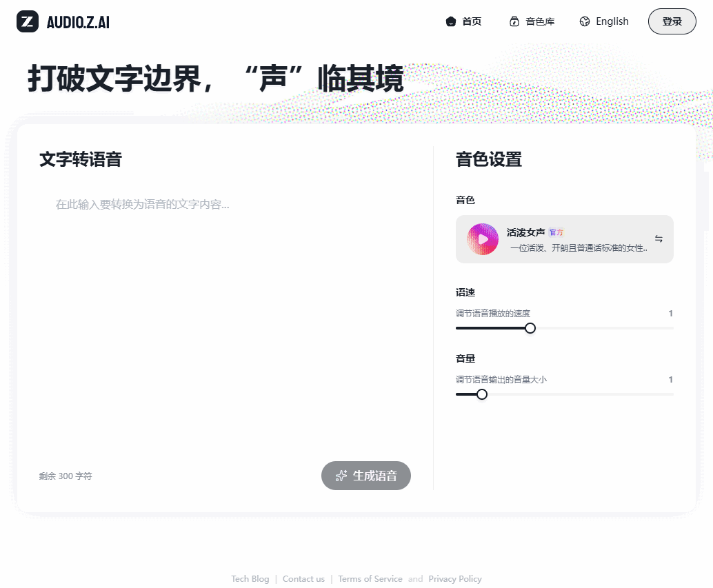Click the Z logo icon
Viewport: 713px width, 588px height.
click(28, 21)
